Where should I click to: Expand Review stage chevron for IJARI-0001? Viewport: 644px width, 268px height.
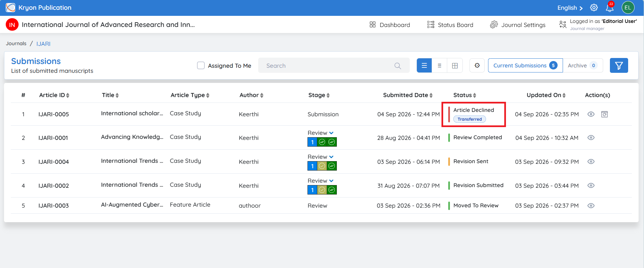(x=331, y=133)
